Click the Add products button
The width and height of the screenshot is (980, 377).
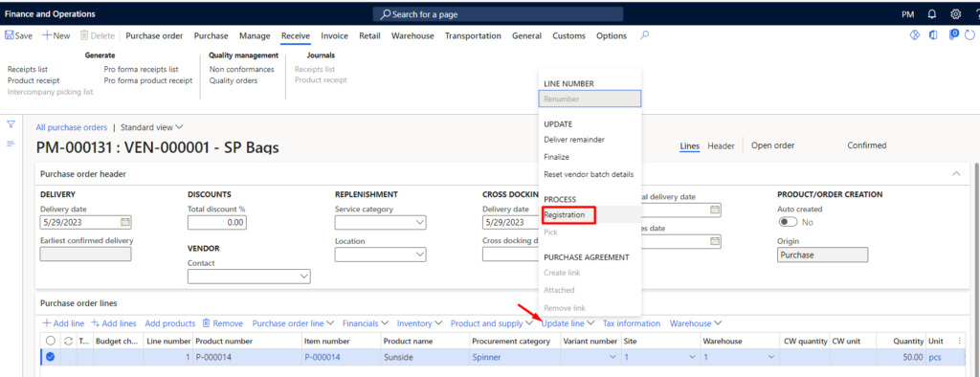point(170,323)
